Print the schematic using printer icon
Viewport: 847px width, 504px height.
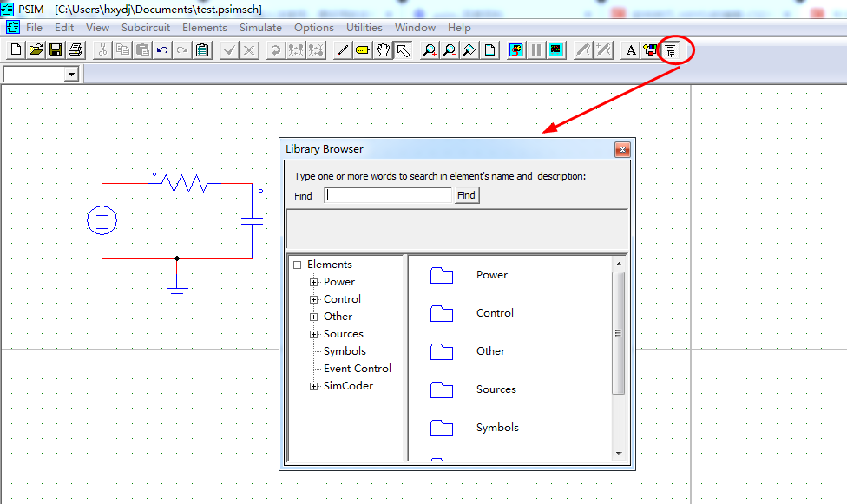(76, 50)
